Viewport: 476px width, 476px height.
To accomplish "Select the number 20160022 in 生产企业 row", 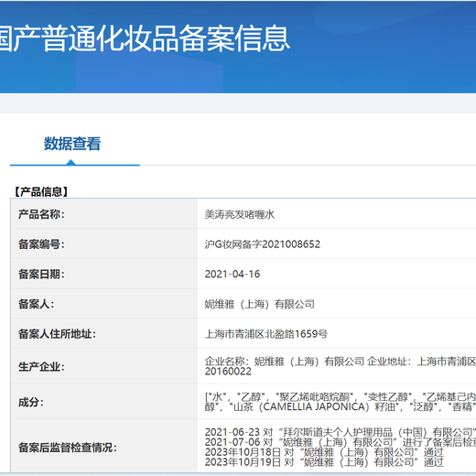I will click(228, 372).
